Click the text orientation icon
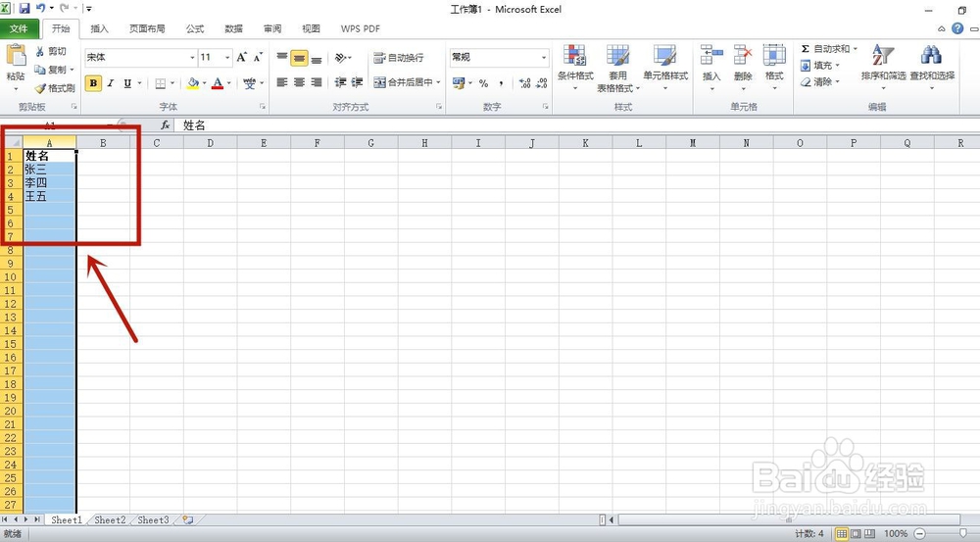Viewport: 980px width, 542px height. point(340,58)
